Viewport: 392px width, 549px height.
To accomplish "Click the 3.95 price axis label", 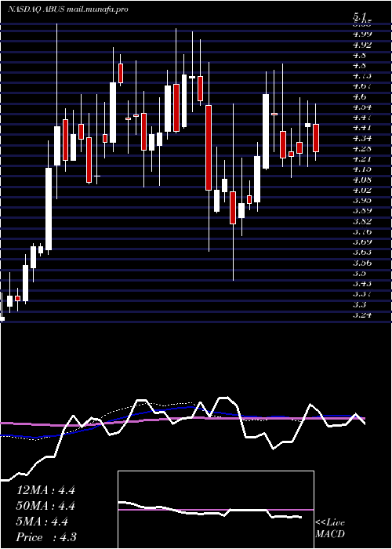I will (362, 200).
